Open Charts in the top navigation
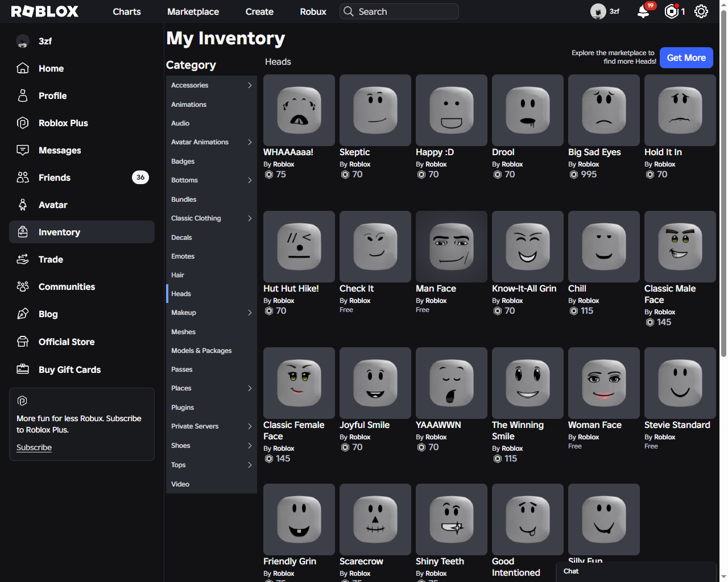Viewport: 728px width, 582px height. point(127,11)
